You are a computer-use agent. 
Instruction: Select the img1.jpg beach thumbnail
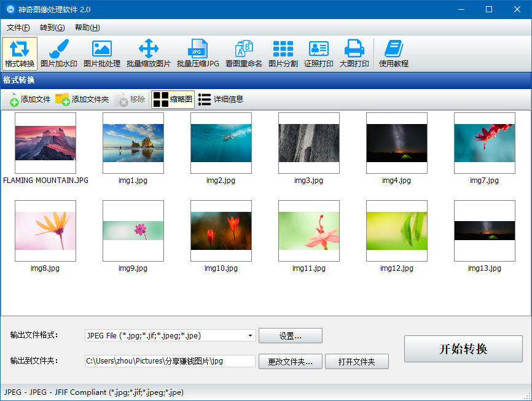point(133,143)
